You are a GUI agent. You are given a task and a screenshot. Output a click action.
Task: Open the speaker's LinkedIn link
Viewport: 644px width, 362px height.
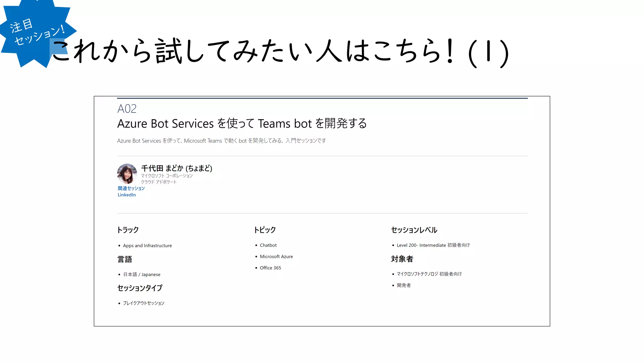click(x=127, y=195)
